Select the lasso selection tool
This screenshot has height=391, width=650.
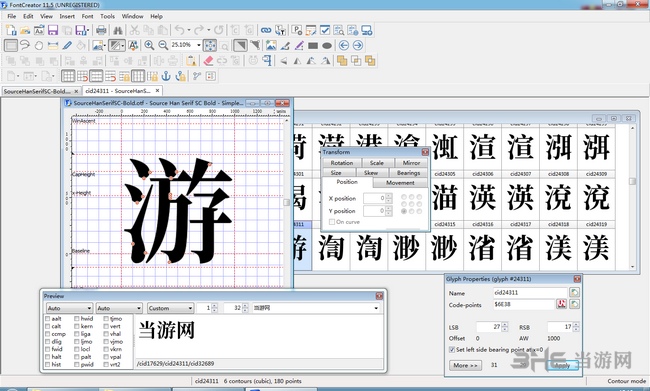click(25, 45)
